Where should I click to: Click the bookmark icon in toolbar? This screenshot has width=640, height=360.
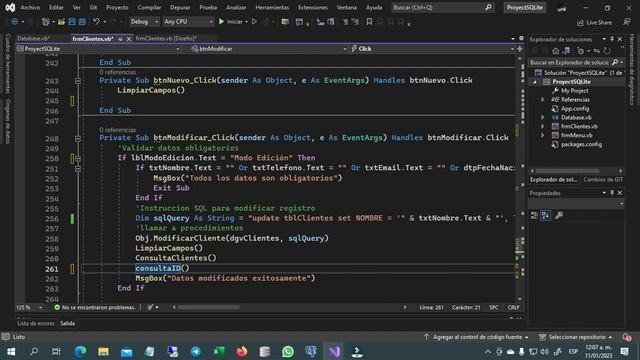(369, 22)
